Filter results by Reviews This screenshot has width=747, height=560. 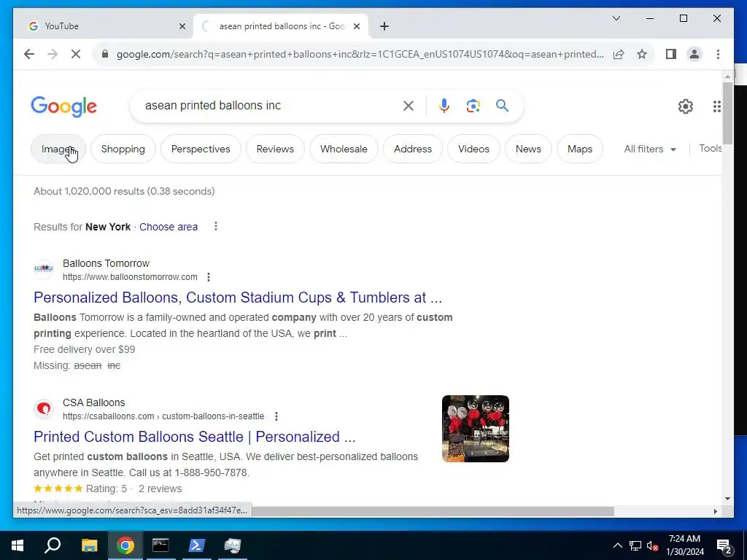coord(275,149)
